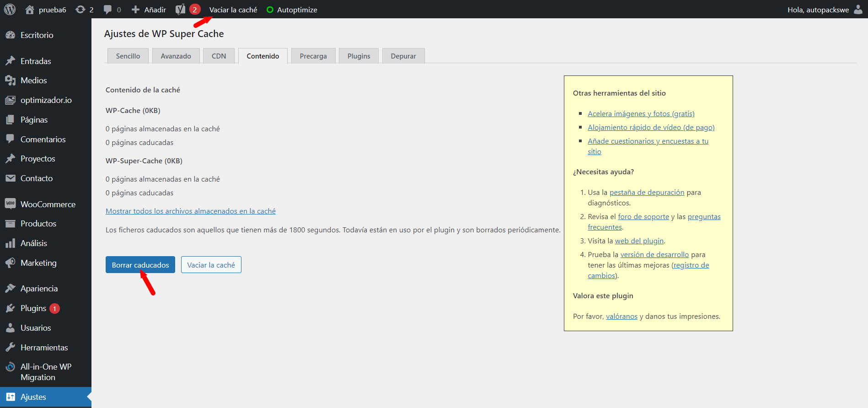
Task: Click the Ajustes de WP Super Cache heading
Action: pos(164,34)
